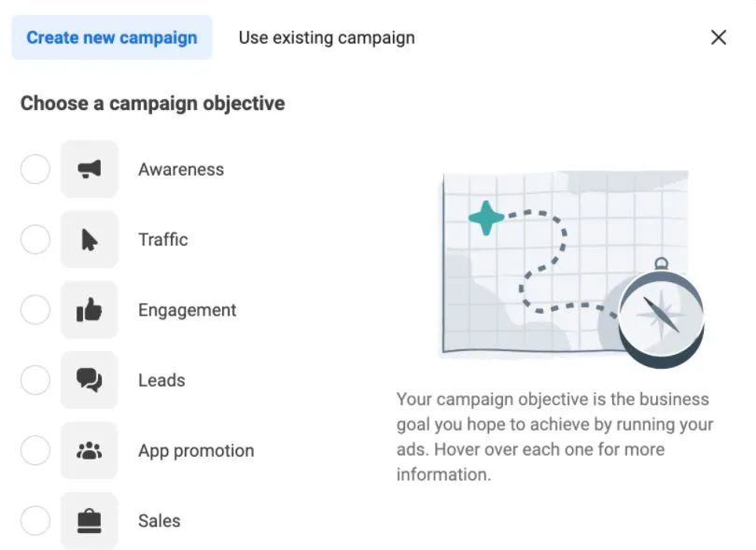Choose the Awareness objective label
Screen dimensions: 756x550
point(181,169)
